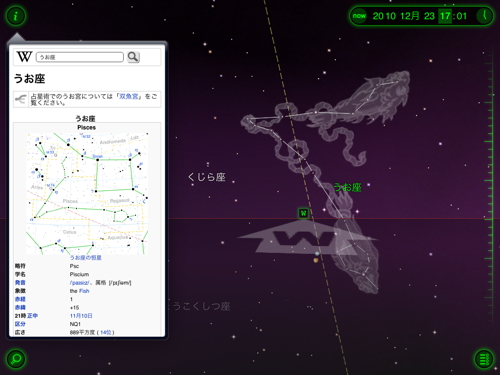Screen dimensions: 500x375
Task: Tap the pale blue planet near the horizon
Action: coord(317,254)
